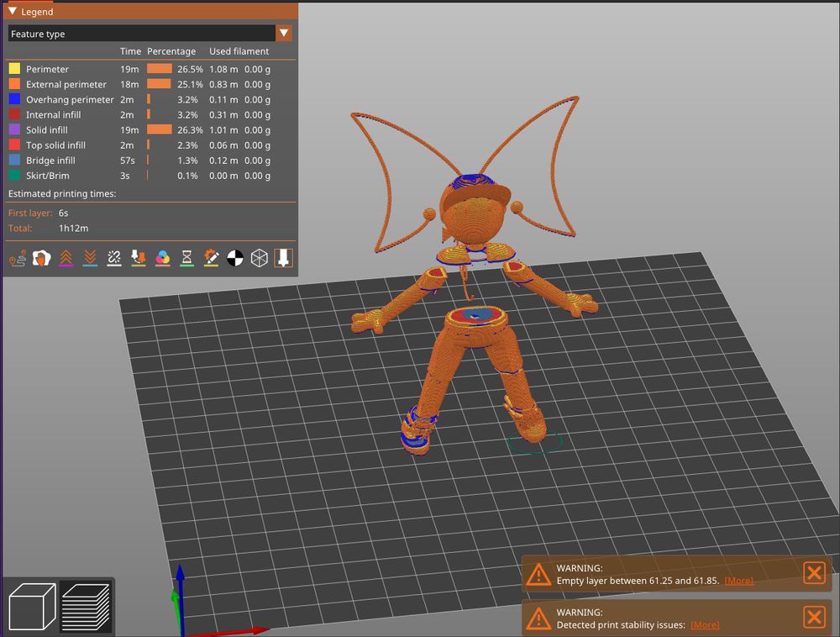Toggle Overhang perimeter feature visibility
This screenshot has width=840, height=637.
coord(70,99)
